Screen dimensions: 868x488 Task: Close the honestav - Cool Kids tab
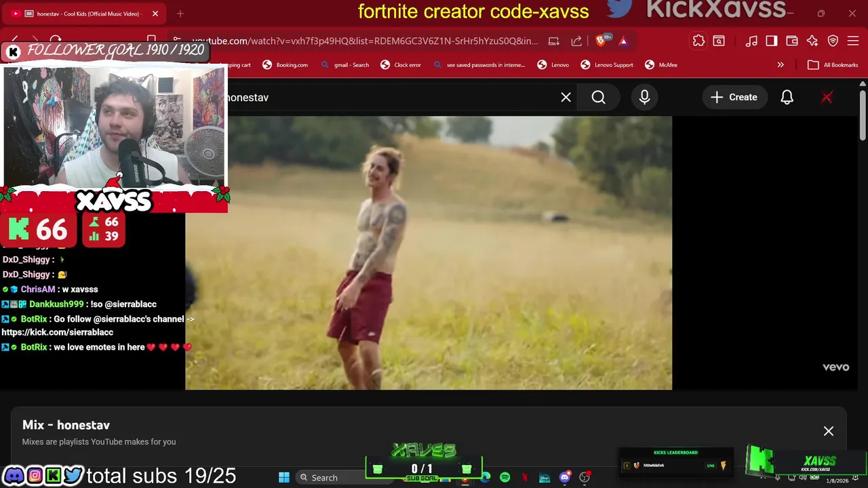point(155,14)
